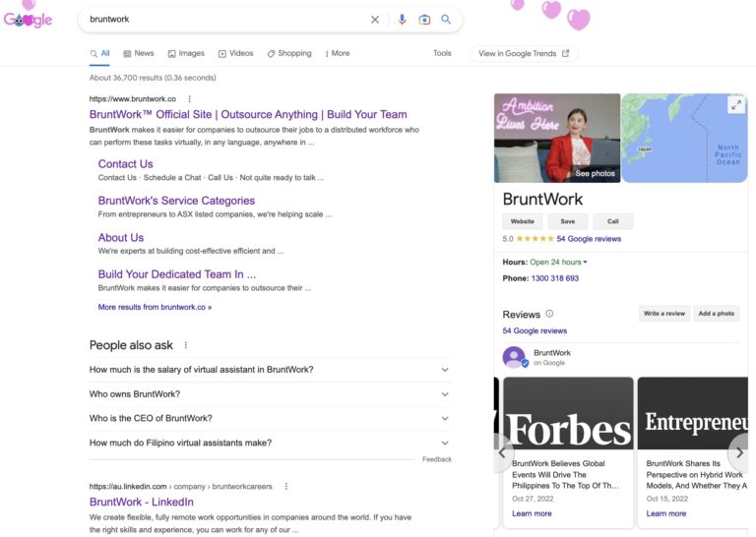
Task: Open the BruntWork 'See photos' thumbnail
Action: tap(557, 138)
